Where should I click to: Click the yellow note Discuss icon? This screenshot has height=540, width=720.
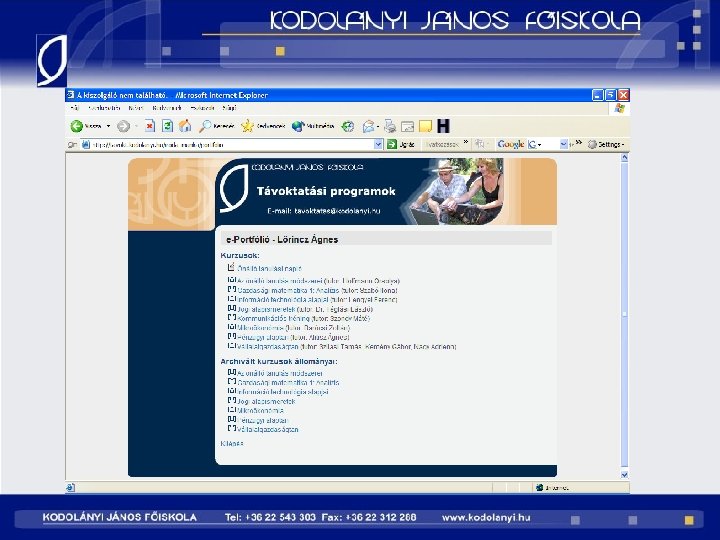(x=425, y=126)
